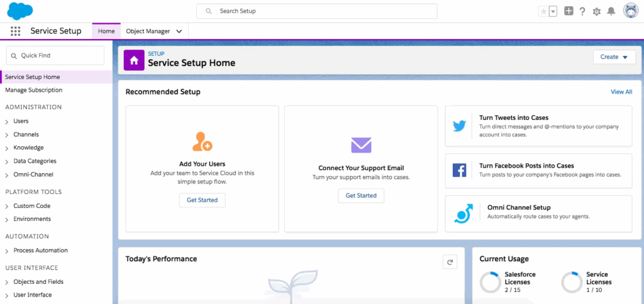Expand the Users tree section
The height and width of the screenshot is (304, 644).
(x=7, y=121)
